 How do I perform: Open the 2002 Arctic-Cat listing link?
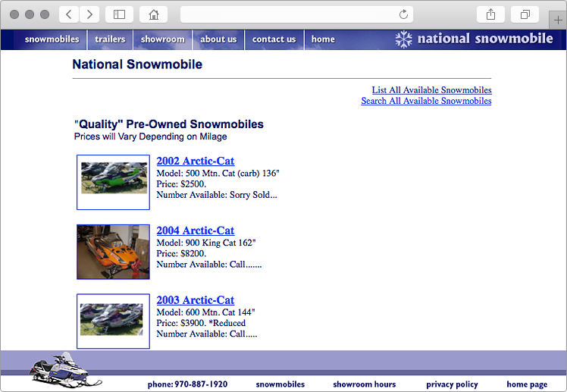pos(196,161)
